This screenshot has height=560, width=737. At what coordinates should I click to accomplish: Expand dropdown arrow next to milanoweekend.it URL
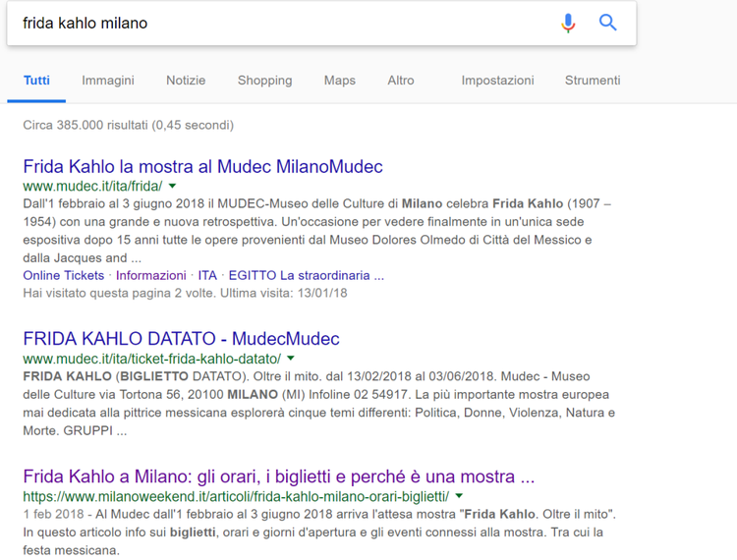[x=459, y=496]
